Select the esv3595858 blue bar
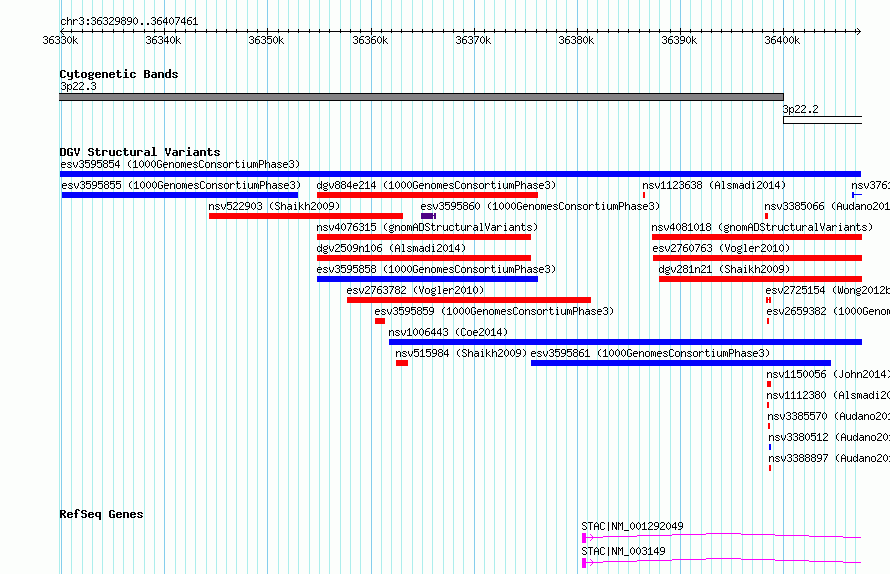The width and height of the screenshot is (890, 574). click(x=427, y=279)
